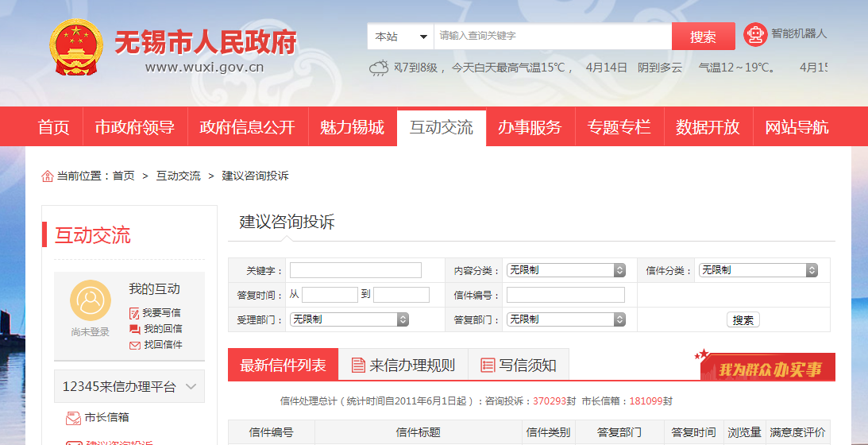Click the 我要写信 pencil icon
Screen dimensions: 868x445
pos(134,313)
